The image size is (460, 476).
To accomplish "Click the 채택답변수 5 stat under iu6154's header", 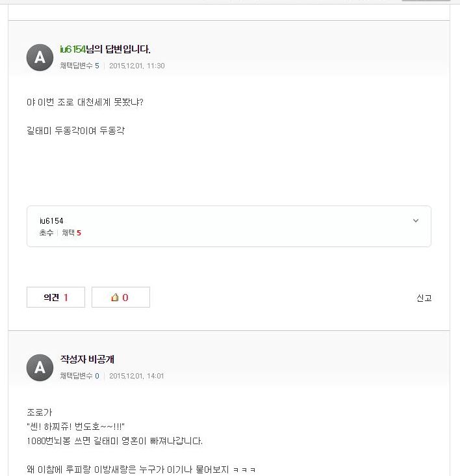I will click(79, 66).
